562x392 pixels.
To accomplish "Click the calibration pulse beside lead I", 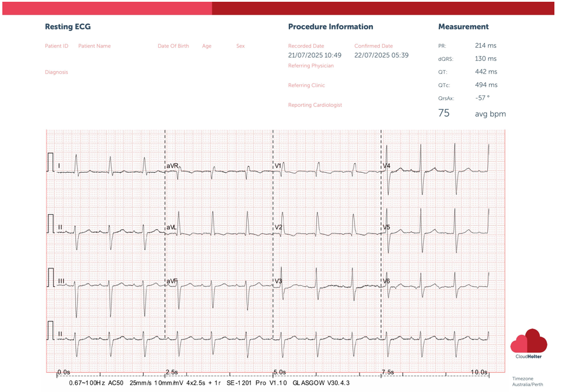I will (50, 162).
